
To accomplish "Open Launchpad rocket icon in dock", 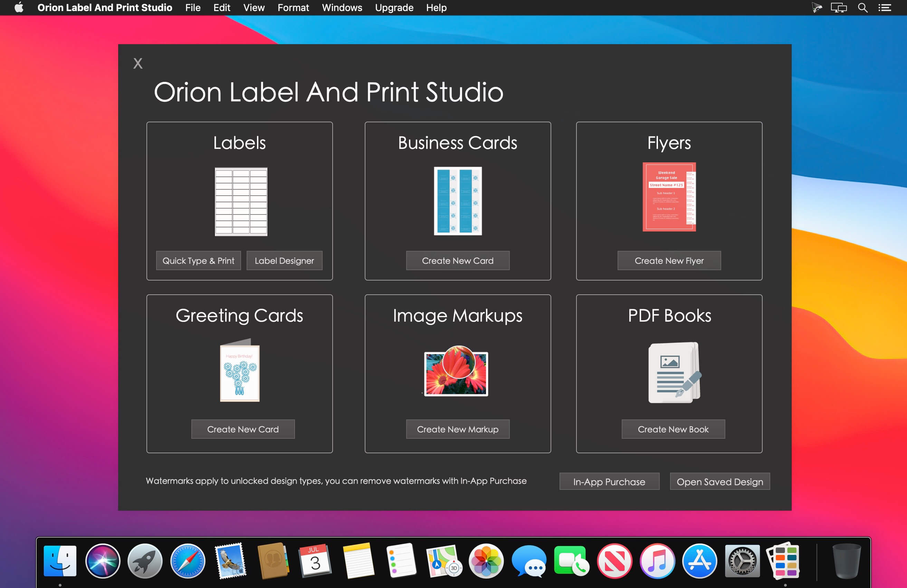I will 145,561.
